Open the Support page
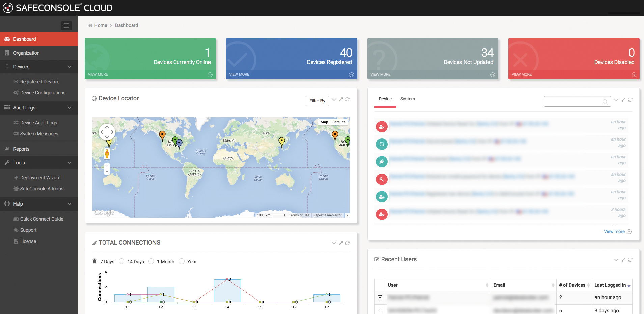The width and height of the screenshot is (644, 314). click(x=28, y=230)
